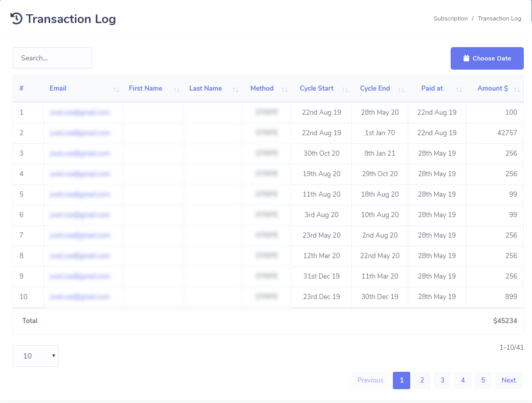Click the email in row 1
This screenshot has height=403, width=532.
[x=80, y=113]
